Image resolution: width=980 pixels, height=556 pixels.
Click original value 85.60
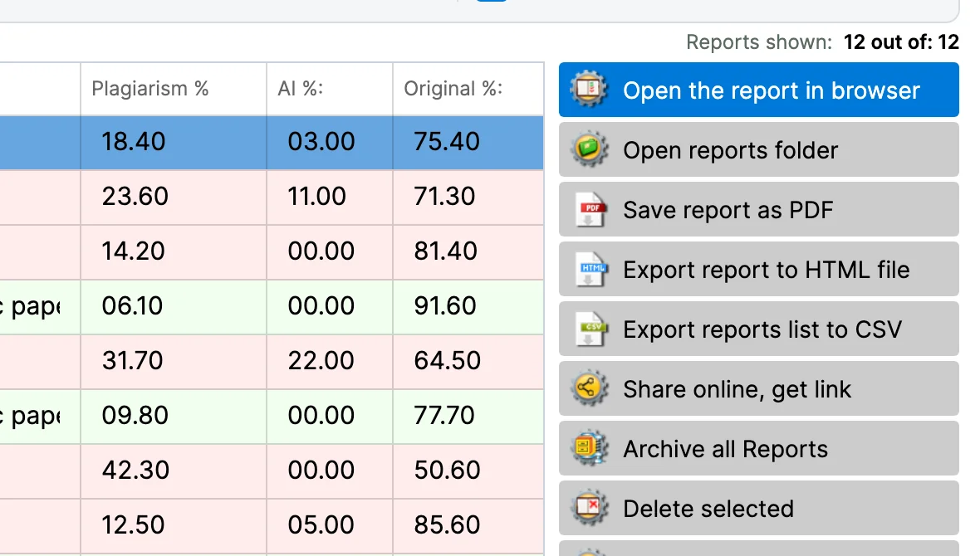pos(447,524)
